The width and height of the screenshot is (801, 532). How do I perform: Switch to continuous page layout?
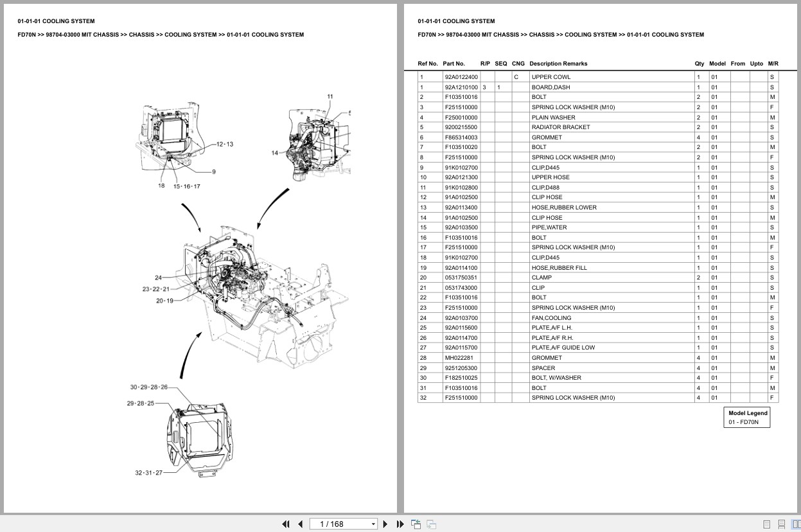point(782,524)
